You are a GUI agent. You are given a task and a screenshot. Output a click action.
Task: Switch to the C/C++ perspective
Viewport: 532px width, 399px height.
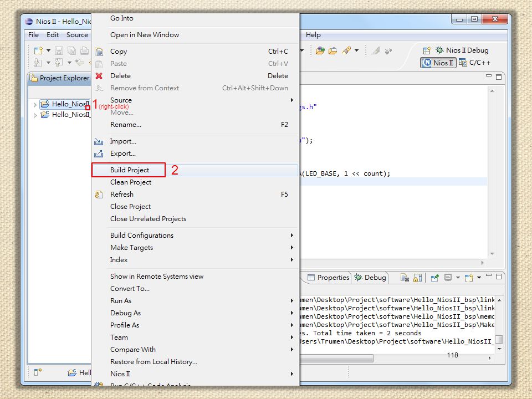pyautogui.click(x=475, y=63)
